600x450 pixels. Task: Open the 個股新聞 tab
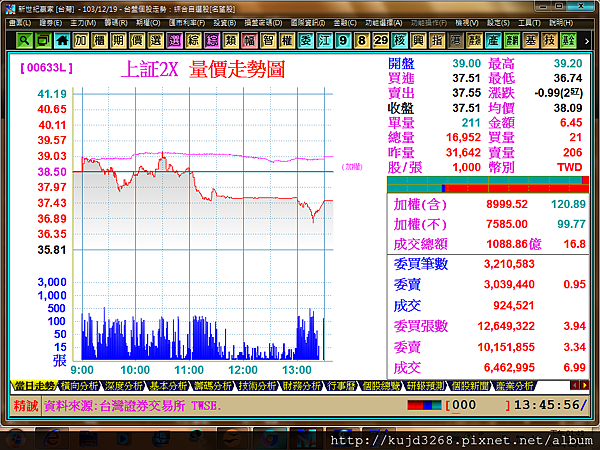tap(469, 386)
